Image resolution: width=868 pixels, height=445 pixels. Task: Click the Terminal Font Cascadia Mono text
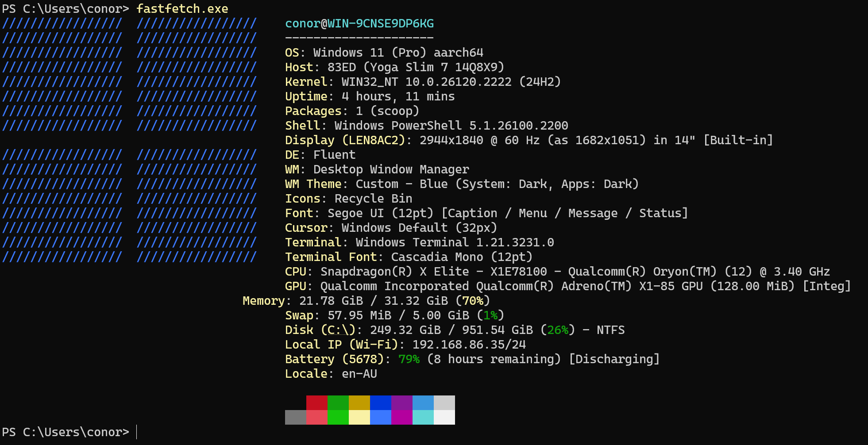click(461, 257)
